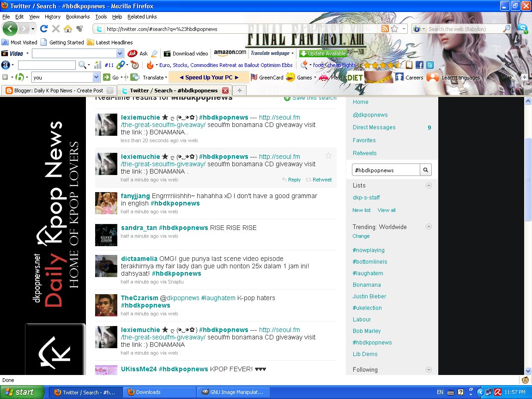The image size is (532, 399).
Task: Click the Stop loading X icon
Action: 56,29
